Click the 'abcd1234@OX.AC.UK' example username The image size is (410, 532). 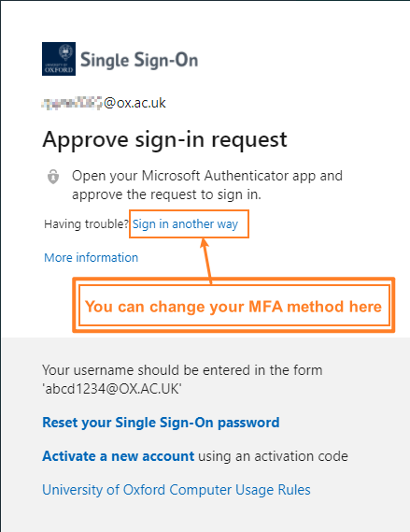tap(112, 389)
